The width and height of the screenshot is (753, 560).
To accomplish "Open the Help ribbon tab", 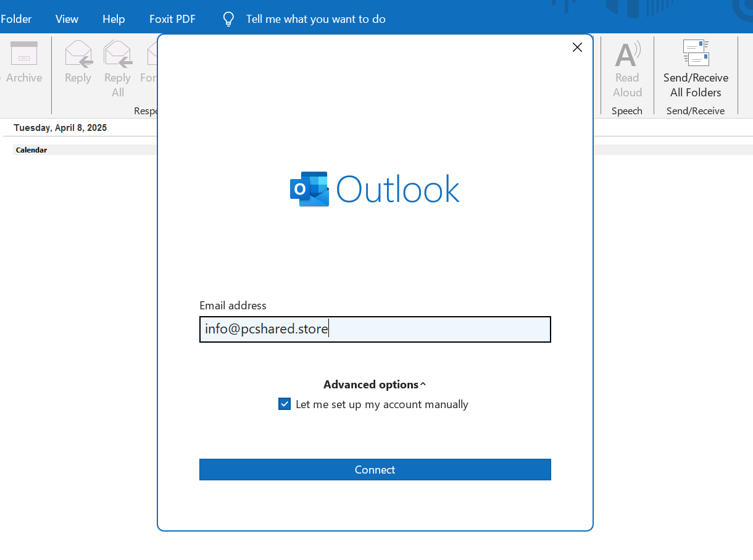I will point(114,19).
